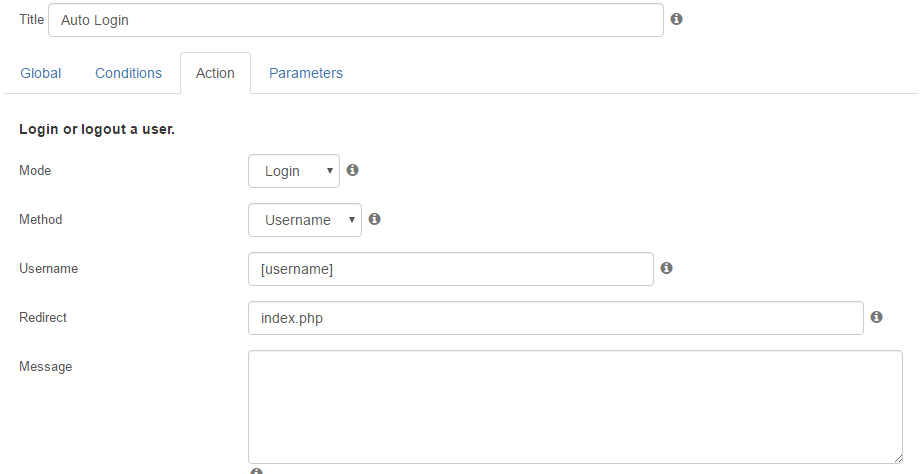Click the Mode field label

[35, 170]
